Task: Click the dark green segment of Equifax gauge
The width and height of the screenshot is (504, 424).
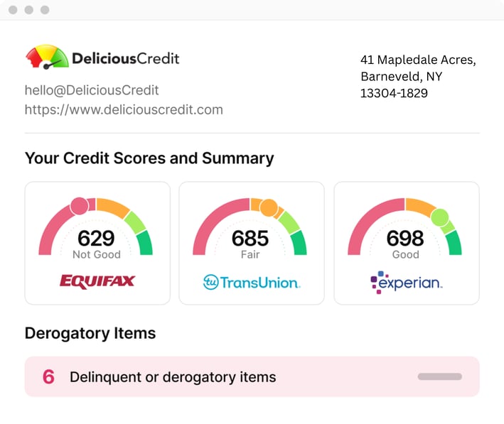Action: click(145, 243)
